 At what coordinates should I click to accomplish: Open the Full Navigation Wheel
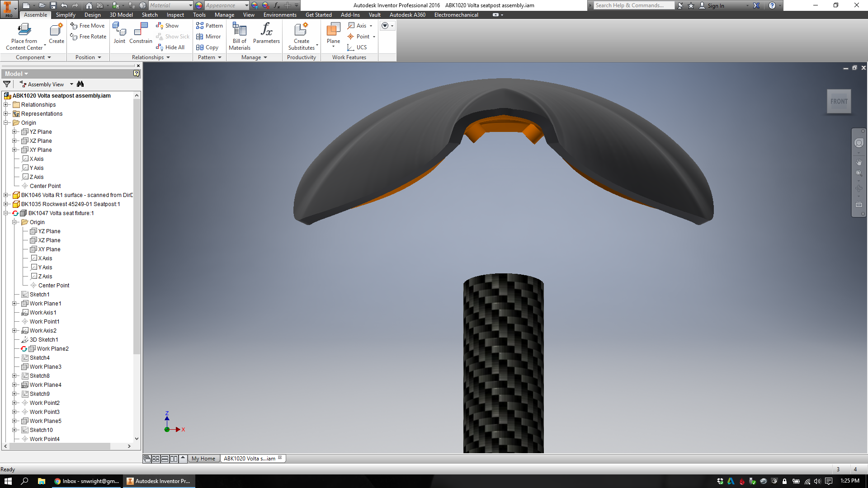(x=859, y=143)
